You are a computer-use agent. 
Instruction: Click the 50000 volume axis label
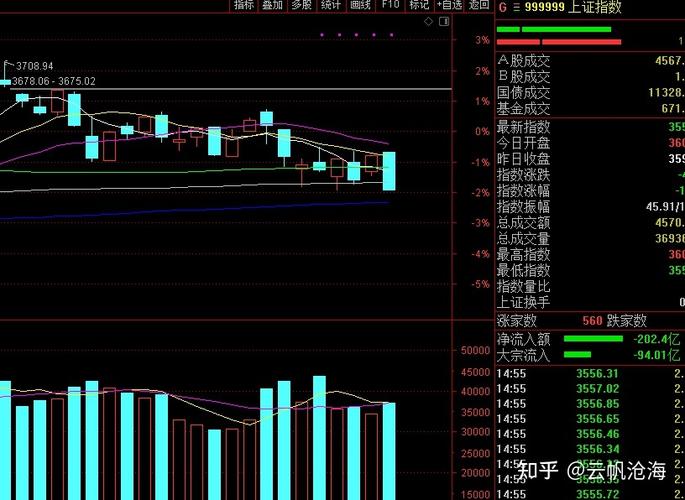point(475,350)
